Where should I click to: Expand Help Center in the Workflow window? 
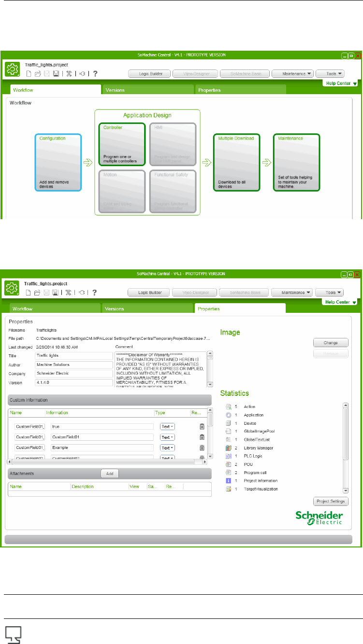[341, 84]
